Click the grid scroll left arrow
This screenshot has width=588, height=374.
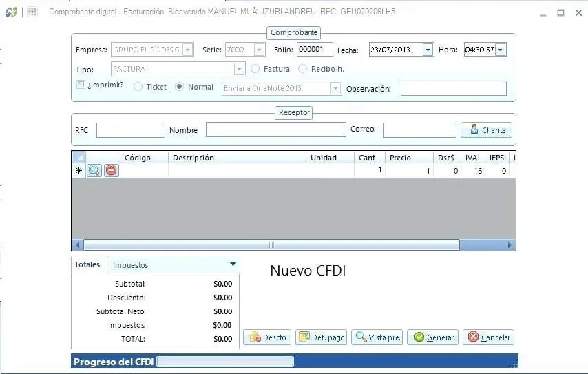point(78,245)
